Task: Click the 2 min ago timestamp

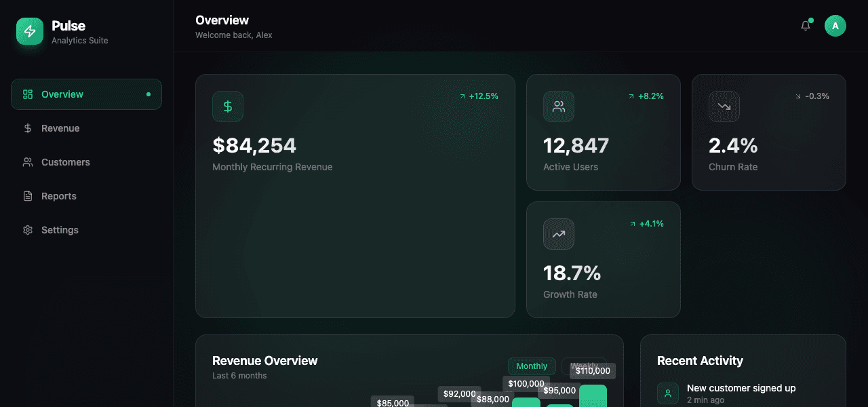Action: [705, 400]
